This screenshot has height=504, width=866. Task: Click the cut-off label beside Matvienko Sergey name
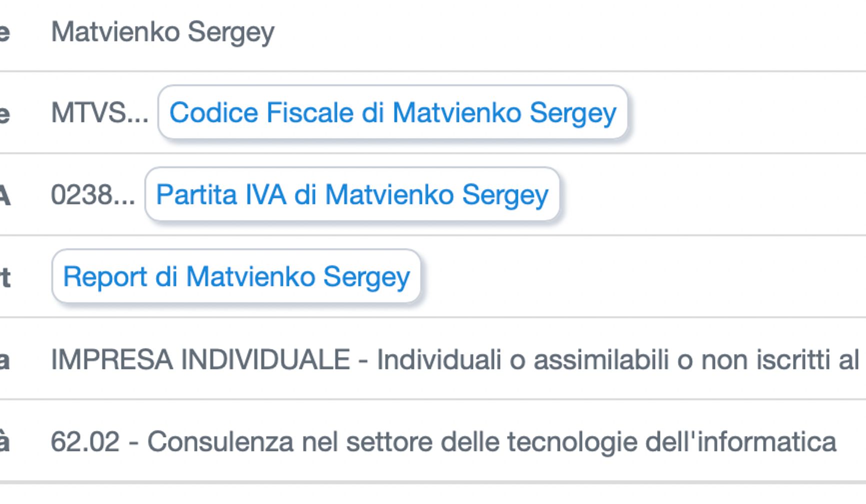(x=4, y=32)
